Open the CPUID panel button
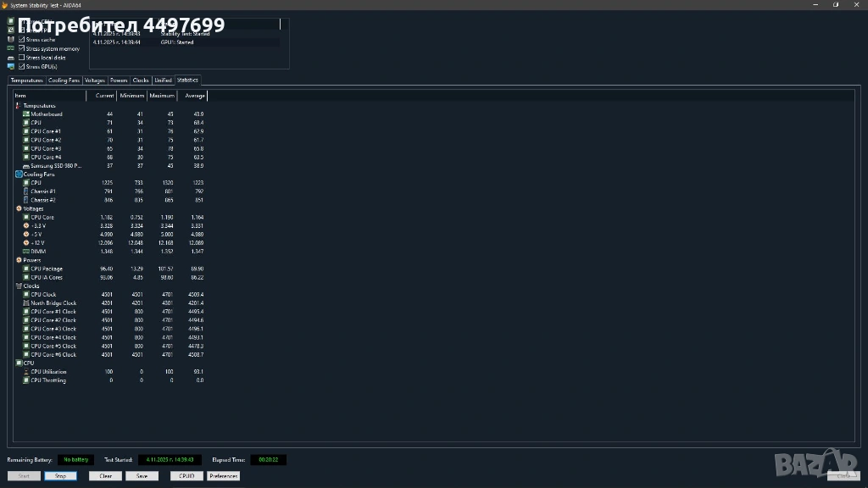 coord(186,476)
